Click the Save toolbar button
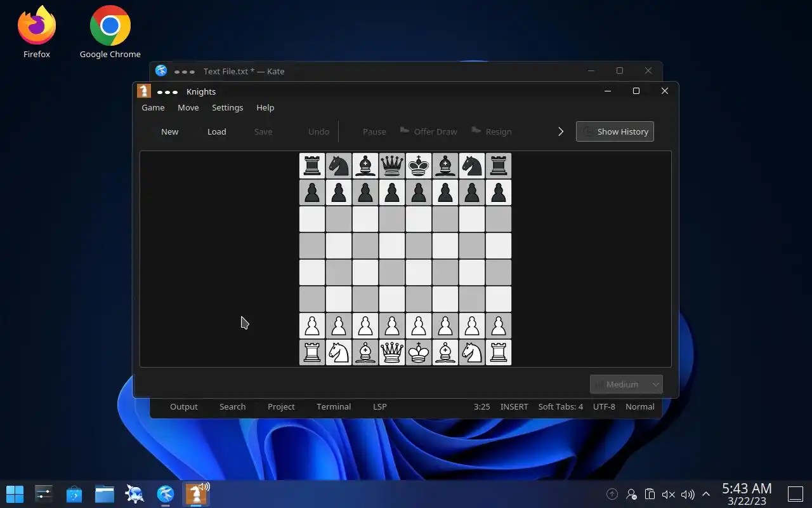 tap(263, 131)
